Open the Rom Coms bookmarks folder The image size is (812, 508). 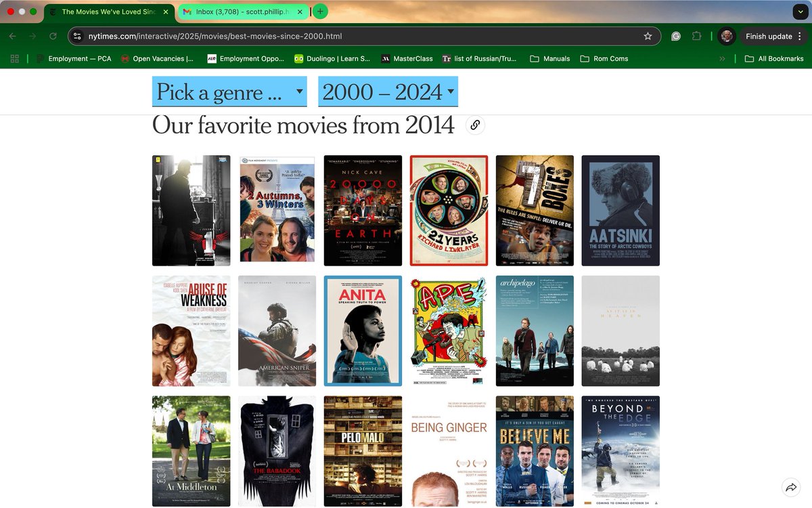pos(604,59)
